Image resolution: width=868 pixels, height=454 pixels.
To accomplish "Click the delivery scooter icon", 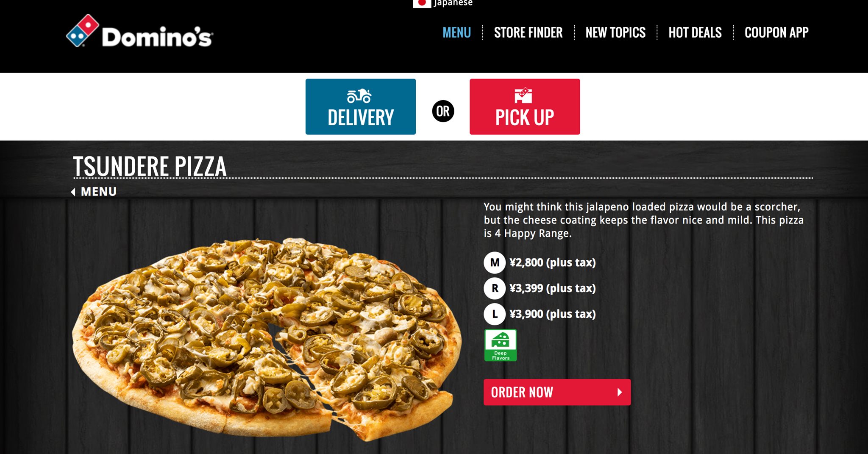I will point(359,96).
